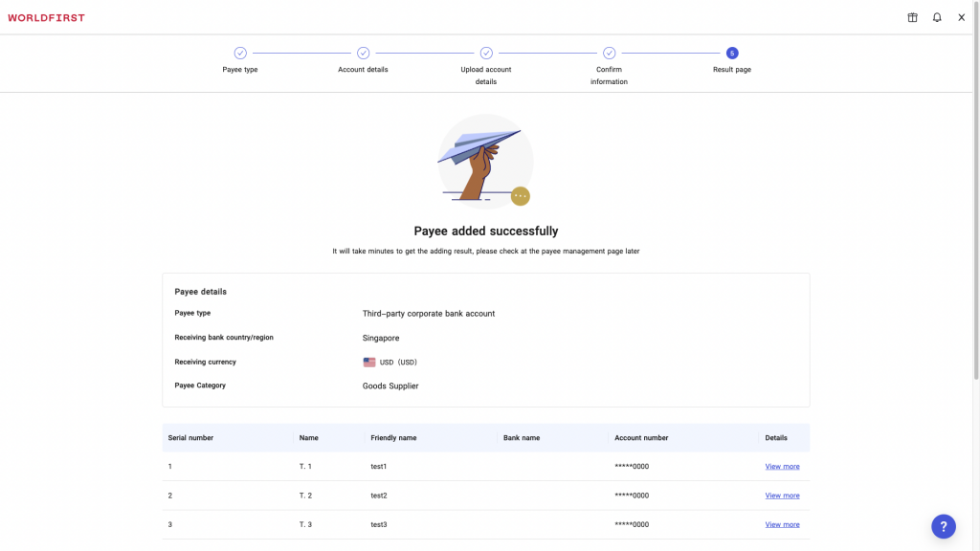The width and height of the screenshot is (980, 551).
Task: Click the 'Details' column header
Action: (776, 438)
